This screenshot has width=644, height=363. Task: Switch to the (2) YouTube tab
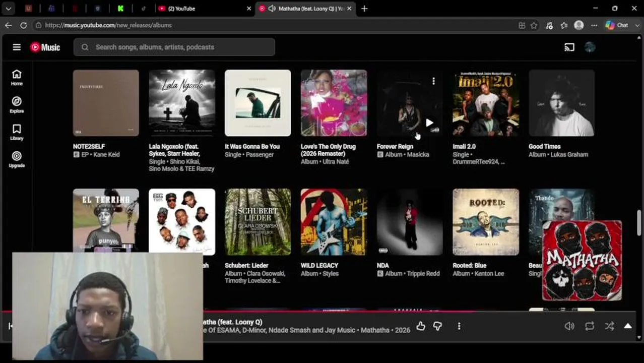(204, 9)
